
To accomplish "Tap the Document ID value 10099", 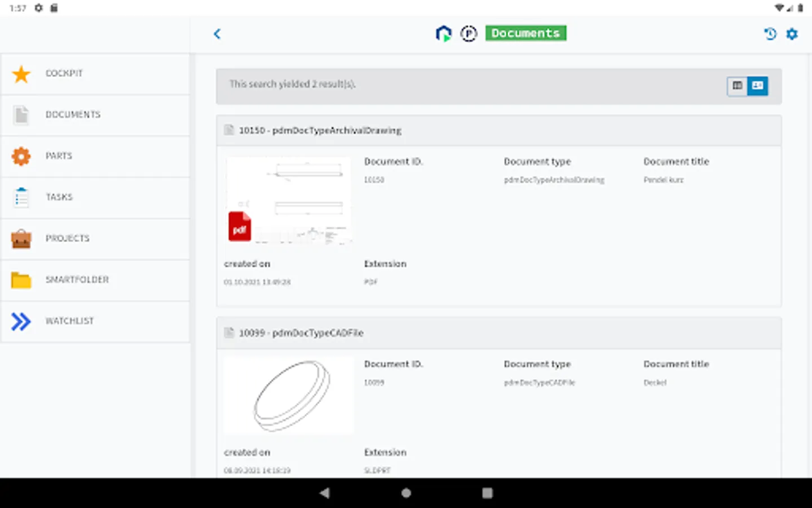I will [x=374, y=383].
